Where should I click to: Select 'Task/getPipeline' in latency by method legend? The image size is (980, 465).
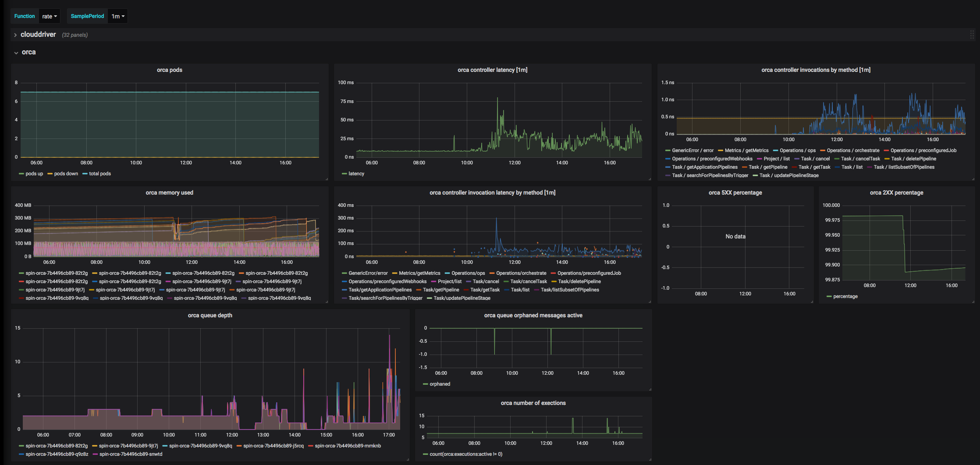point(441,290)
